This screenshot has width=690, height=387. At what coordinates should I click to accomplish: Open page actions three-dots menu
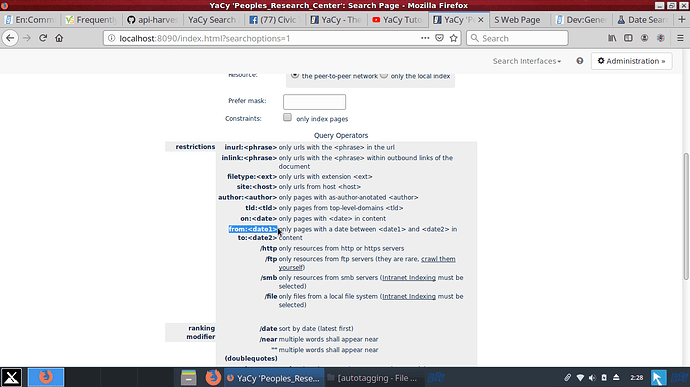pyautogui.click(x=425, y=38)
